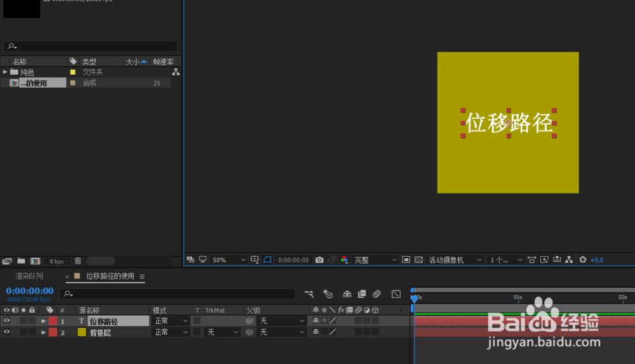The width and height of the screenshot is (635, 364).
Task: Click the always preview this view icon
Action: coord(190,259)
